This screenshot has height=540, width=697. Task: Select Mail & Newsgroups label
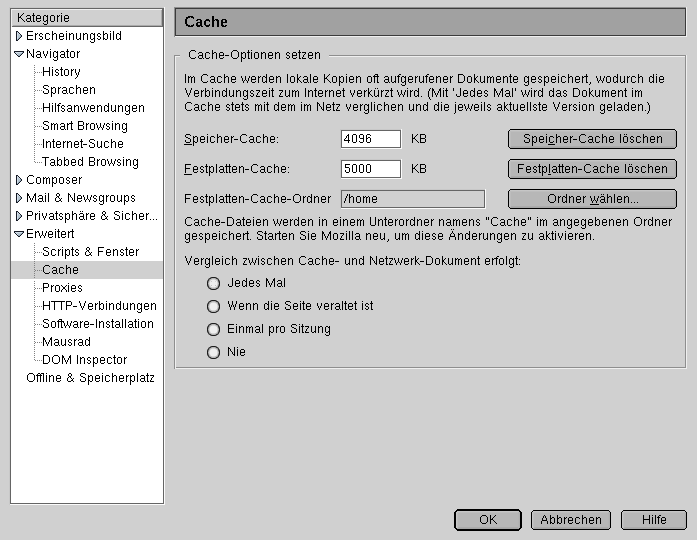[81, 198]
